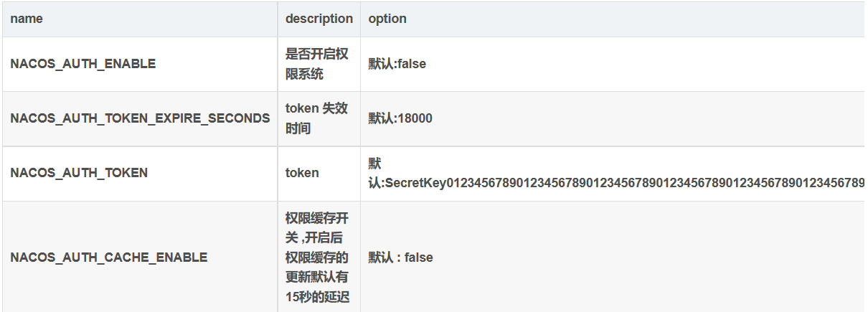Select the NACOS_AUTH_CACHE_ENABLE name cell

pyautogui.click(x=108, y=257)
